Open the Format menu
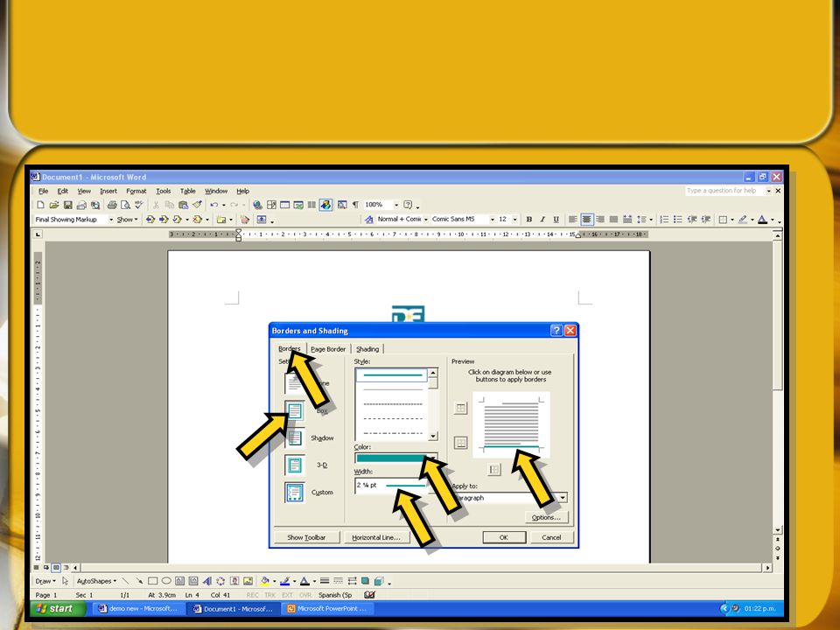This screenshot has width=840, height=630. point(136,192)
